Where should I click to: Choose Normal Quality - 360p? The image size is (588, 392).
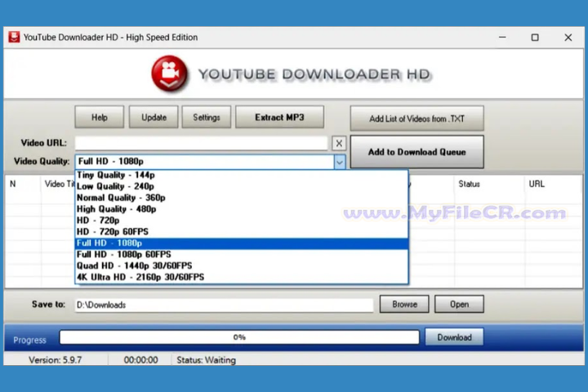(x=242, y=198)
